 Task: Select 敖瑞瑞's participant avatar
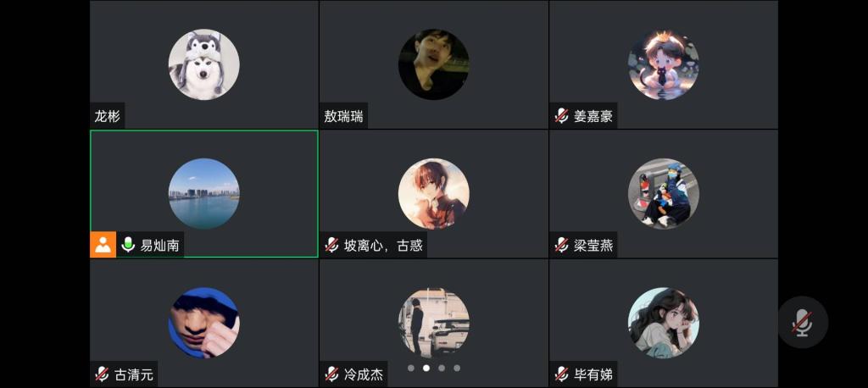[433, 64]
